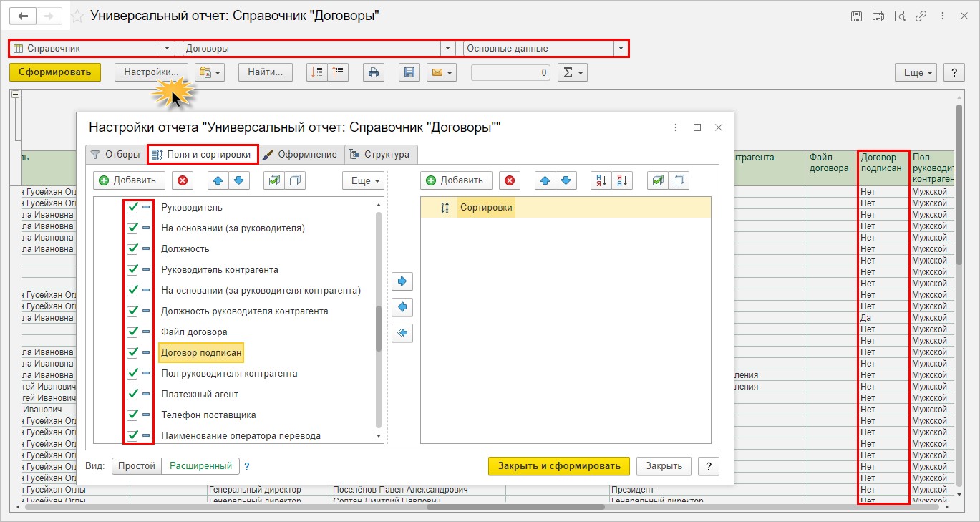980x522 pixels.
Task: Uncheck the "Платежный агент" checkbox
Action: [132, 395]
